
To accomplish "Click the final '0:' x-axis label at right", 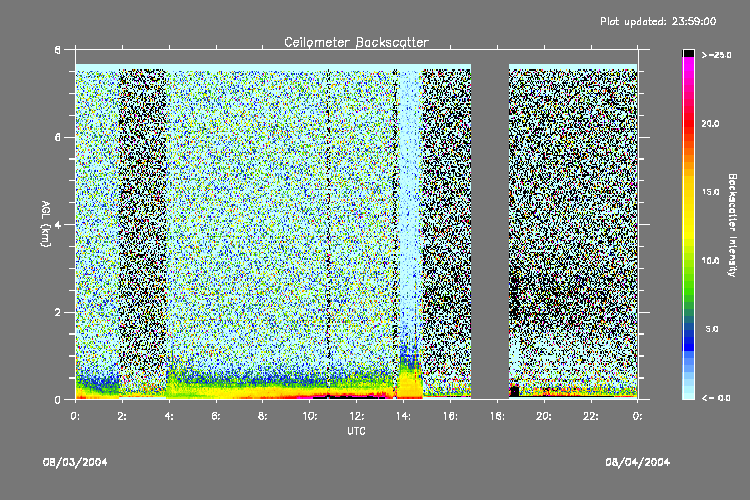I will pyautogui.click(x=638, y=416).
